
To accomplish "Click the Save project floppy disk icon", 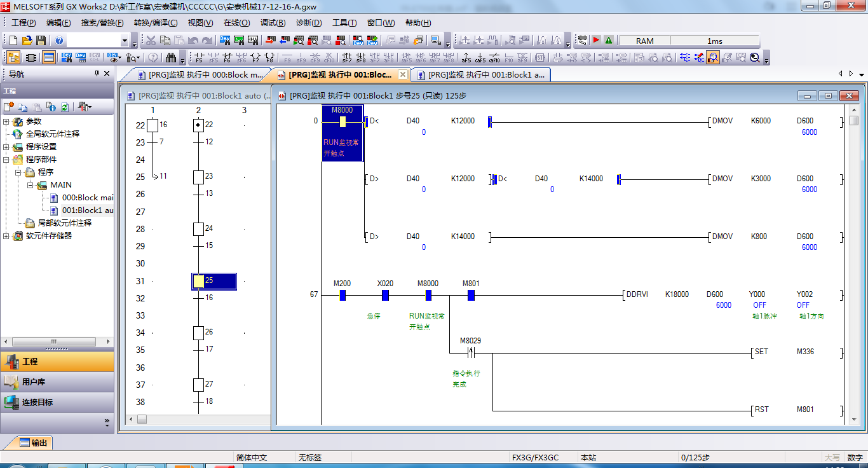I will [x=41, y=41].
